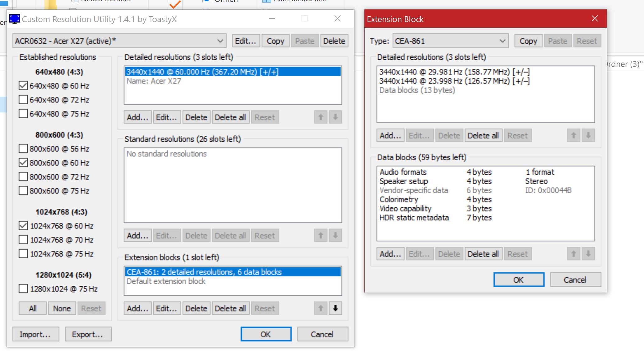The image size is (644, 356).
Task: Click Custom Resolution Utility monitor icon in title bar
Action: coord(15,19)
